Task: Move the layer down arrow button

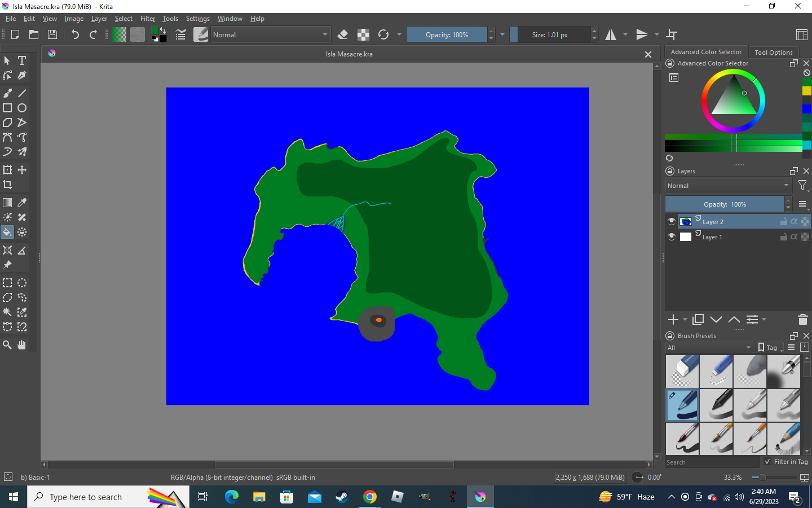Action: point(716,319)
